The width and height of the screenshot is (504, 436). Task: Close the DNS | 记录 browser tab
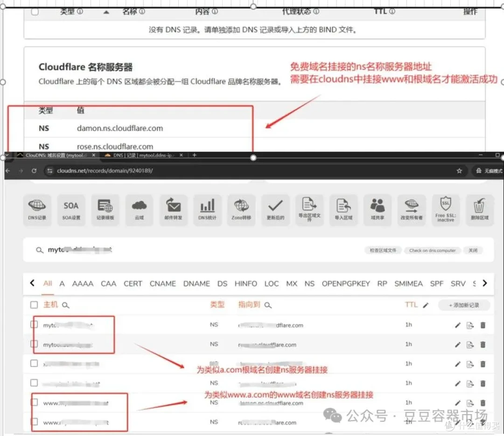181,155
